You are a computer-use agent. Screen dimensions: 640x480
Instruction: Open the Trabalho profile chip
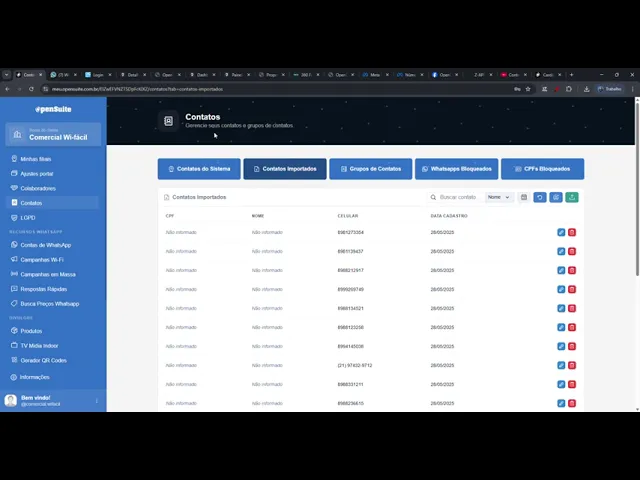pos(609,89)
